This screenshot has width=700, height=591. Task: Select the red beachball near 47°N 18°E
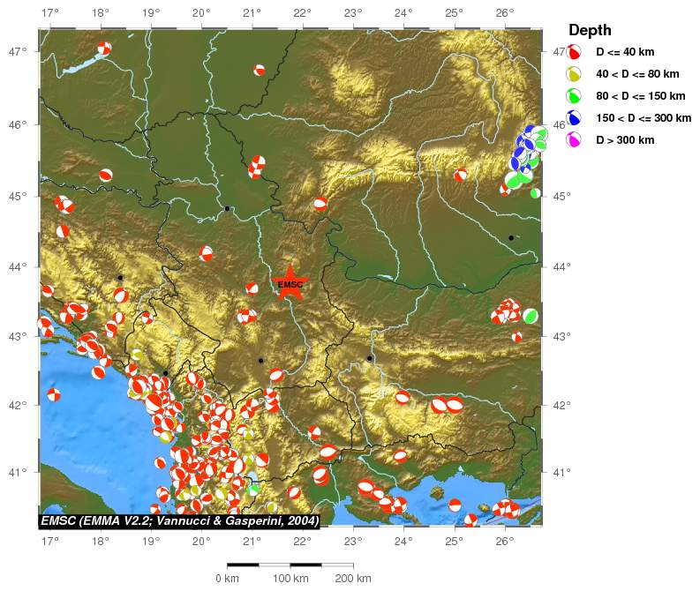click(x=104, y=49)
